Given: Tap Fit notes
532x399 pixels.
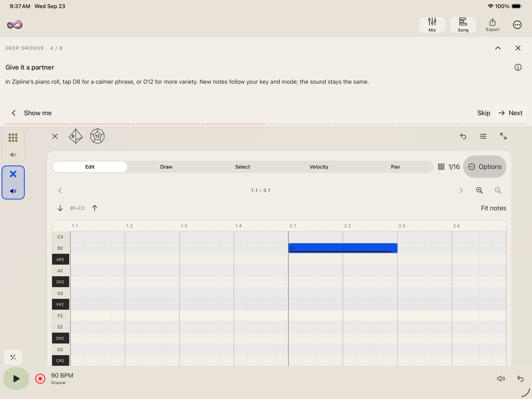Looking at the screenshot, I should click(494, 208).
